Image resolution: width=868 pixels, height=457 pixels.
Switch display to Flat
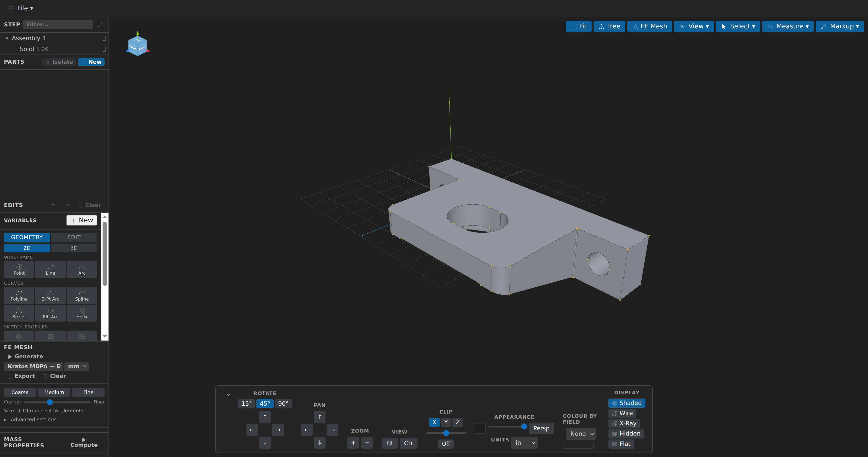621,444
